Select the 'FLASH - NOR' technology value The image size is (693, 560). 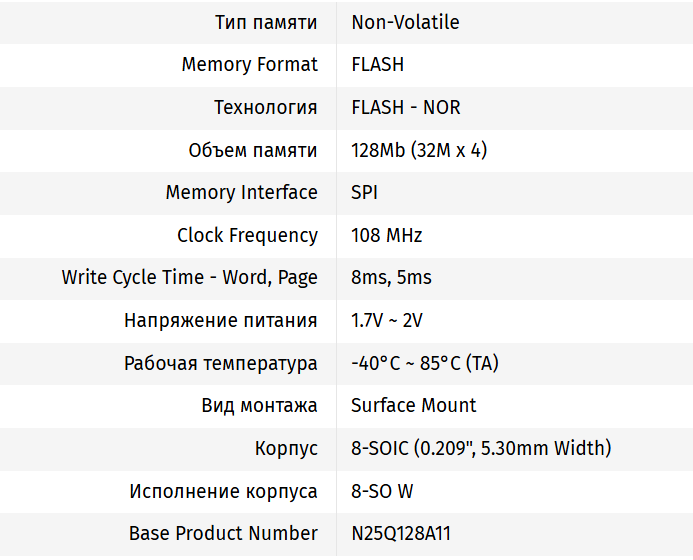405,107
